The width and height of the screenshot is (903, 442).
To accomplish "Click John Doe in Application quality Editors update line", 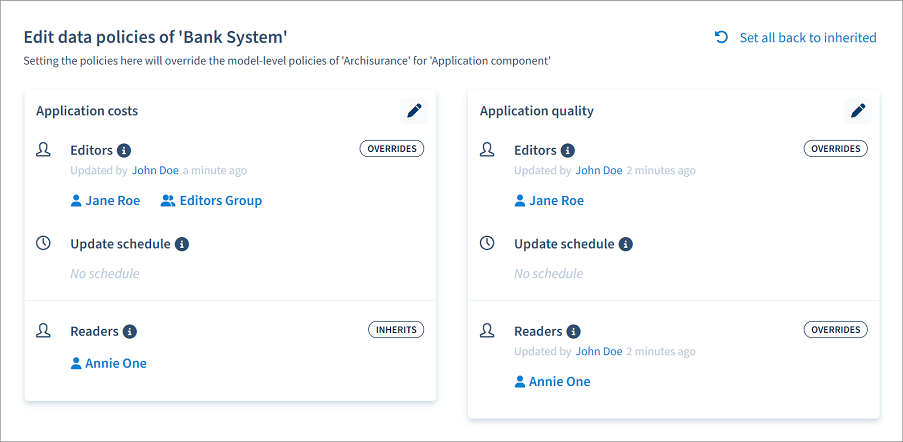I will [599, 171].
